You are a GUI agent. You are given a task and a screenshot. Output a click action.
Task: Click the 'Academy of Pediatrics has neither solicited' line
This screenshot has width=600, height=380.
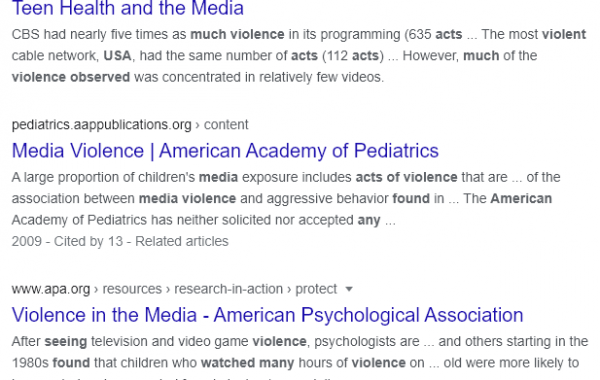coord(203,220)
